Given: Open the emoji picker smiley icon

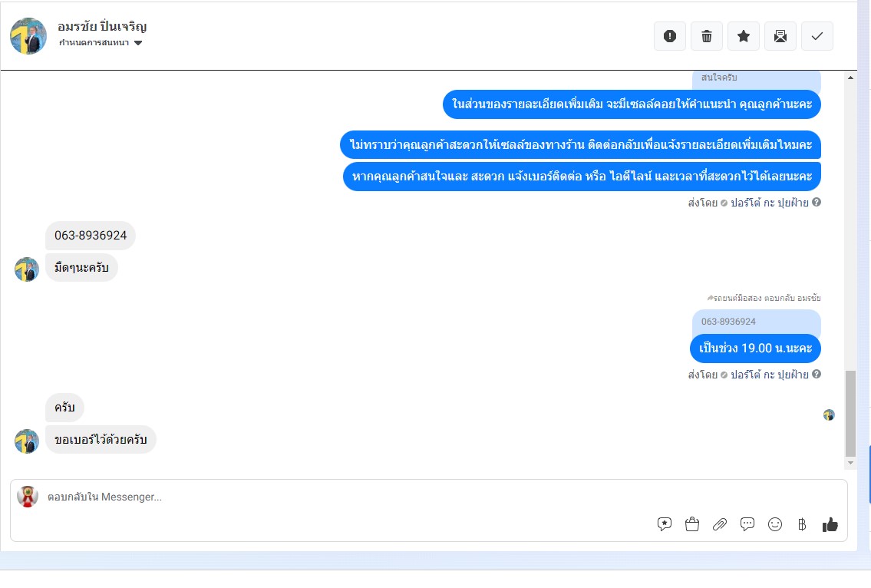Looking at the screenshot, I should click(x=775, y=524).
